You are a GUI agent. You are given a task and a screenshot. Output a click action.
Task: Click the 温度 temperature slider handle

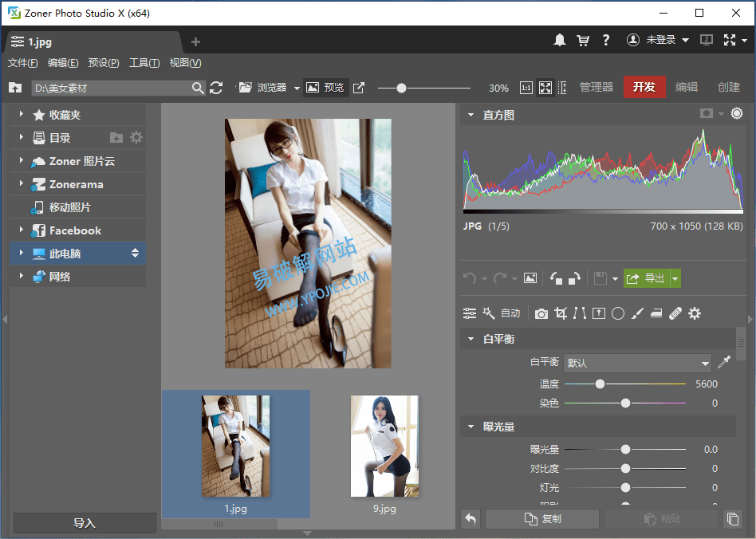coord(600,384)
